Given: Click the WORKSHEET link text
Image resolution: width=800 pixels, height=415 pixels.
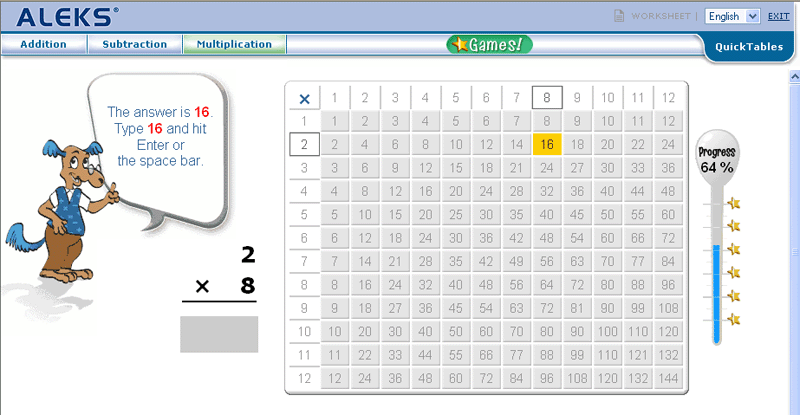Looking at the screenshot, I should pos(661,16).
